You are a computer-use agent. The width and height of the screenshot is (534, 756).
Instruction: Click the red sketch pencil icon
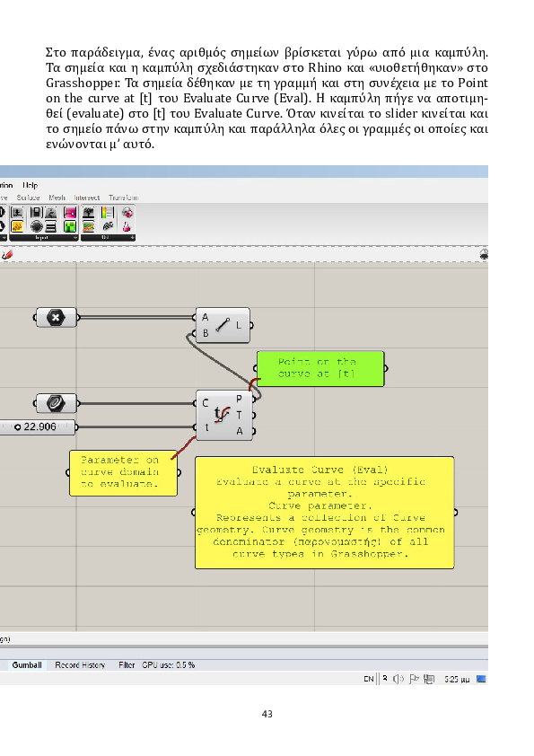click(7, 255)
